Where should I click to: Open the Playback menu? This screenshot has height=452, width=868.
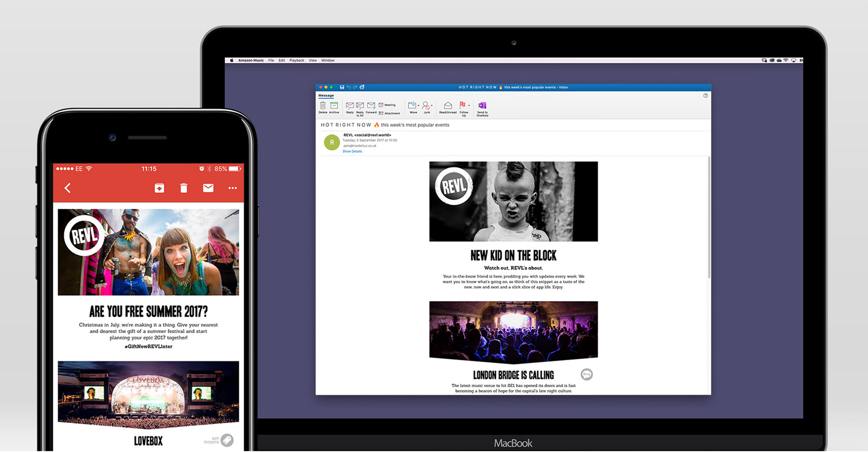click(x=297, y=60)
